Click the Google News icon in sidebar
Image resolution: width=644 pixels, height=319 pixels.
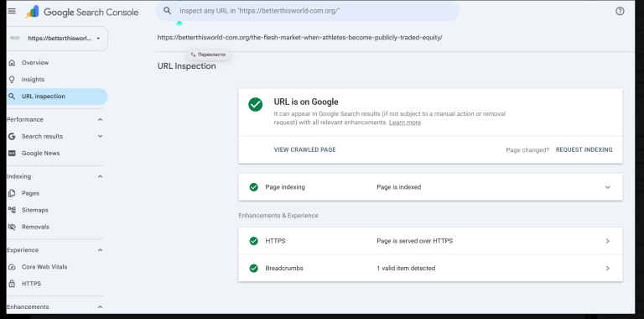(x=12, y=154)
